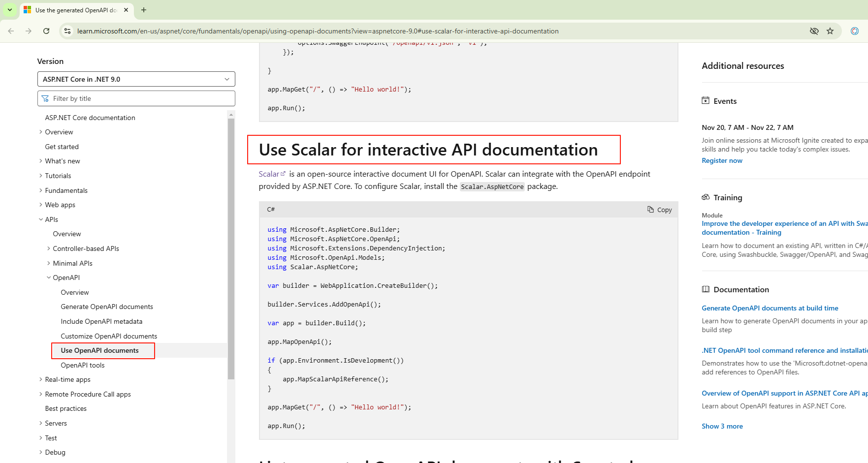This screenshot has height=463, width=868.
Task: Click the browser forward arrow
Action: tap(29, 31)
